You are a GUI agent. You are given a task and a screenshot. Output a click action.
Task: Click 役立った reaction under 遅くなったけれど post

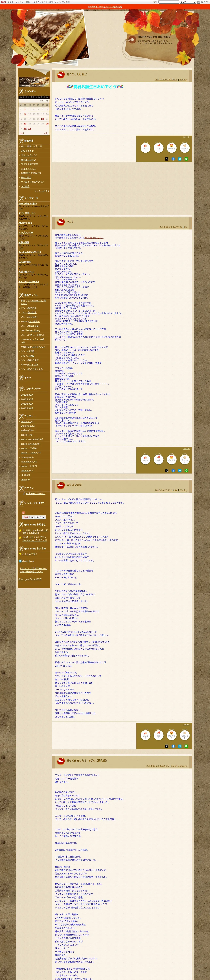tap(185, 148)
